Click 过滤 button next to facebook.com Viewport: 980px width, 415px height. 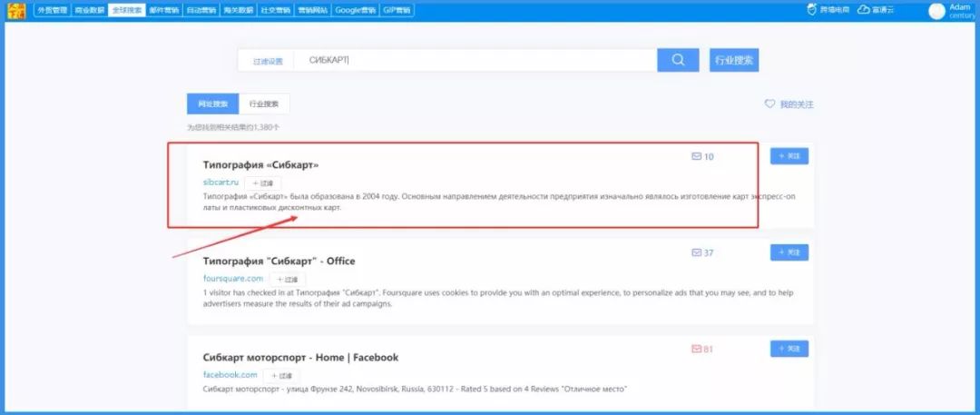click(281, 376)
